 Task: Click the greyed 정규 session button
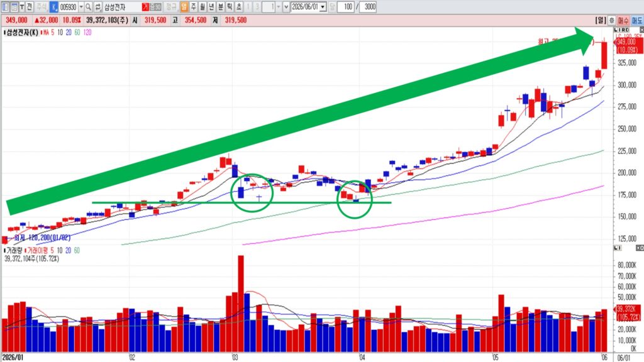click(x=171, y=7)
